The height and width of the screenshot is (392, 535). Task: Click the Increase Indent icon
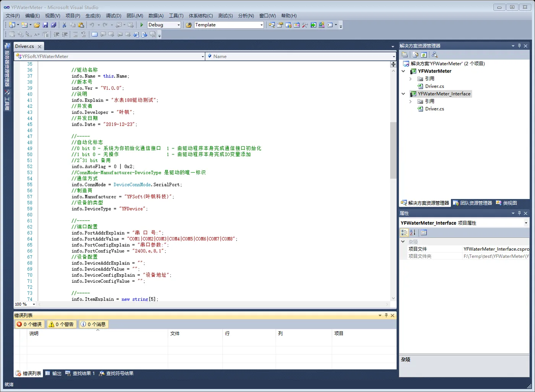[65, 34]
